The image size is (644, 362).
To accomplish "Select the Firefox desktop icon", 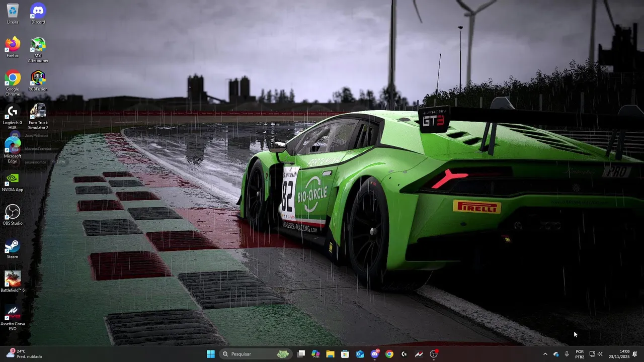I will pyautogui.click(x=13, y=47).
